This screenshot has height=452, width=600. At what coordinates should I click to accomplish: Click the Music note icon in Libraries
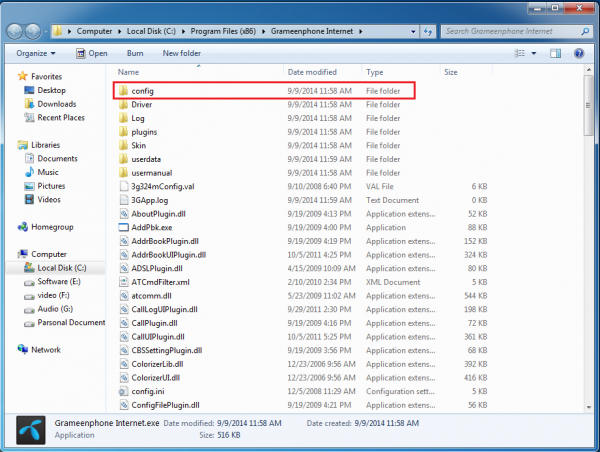coord(29,172)
